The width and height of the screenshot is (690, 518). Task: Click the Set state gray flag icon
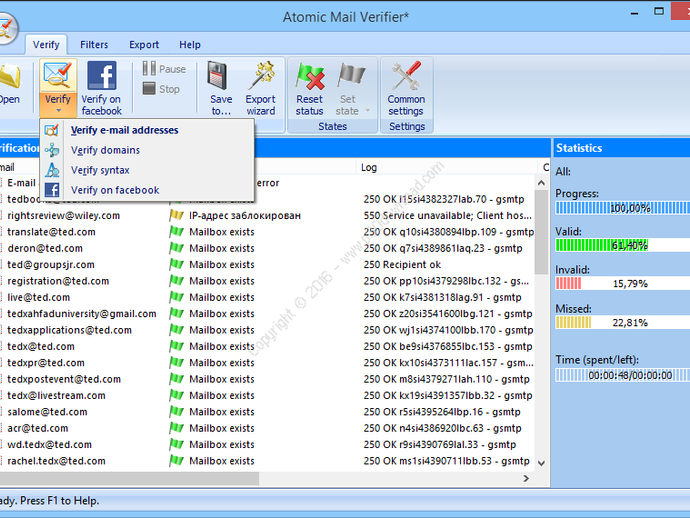[x=351, y=76]
